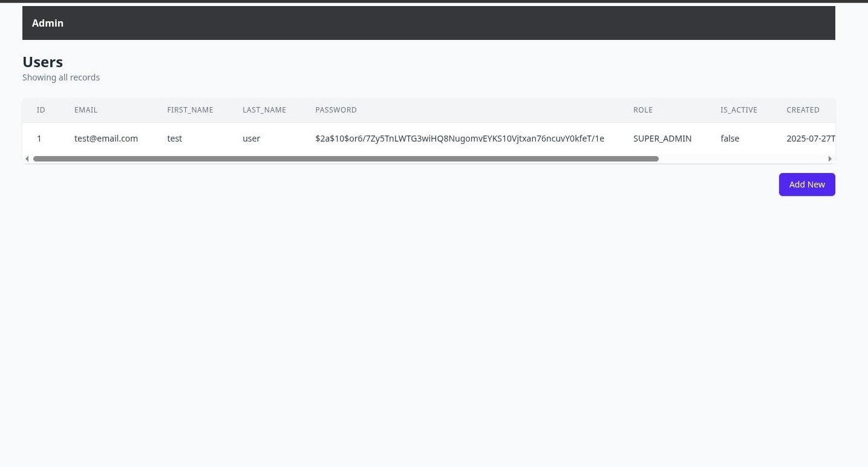Click the SUPER_ADMIN role cell
868x467 pixels.
pyautogui.click(x=662, y=139)
